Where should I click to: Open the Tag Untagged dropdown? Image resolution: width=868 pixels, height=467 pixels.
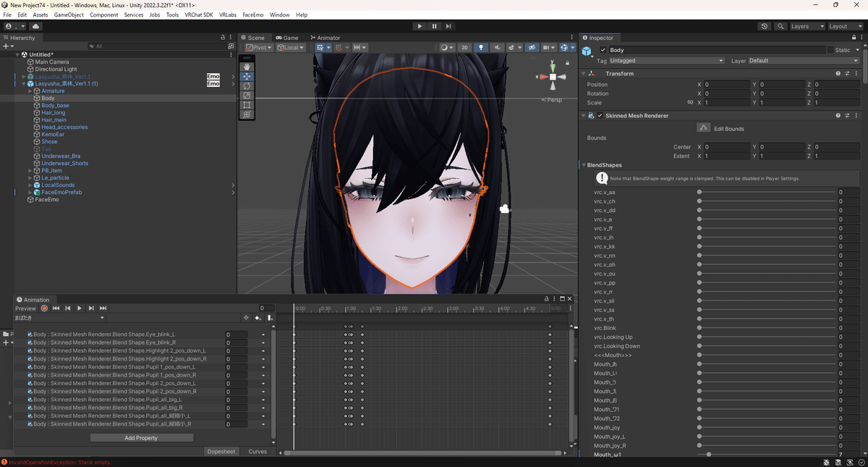click(x=667, y=61)
